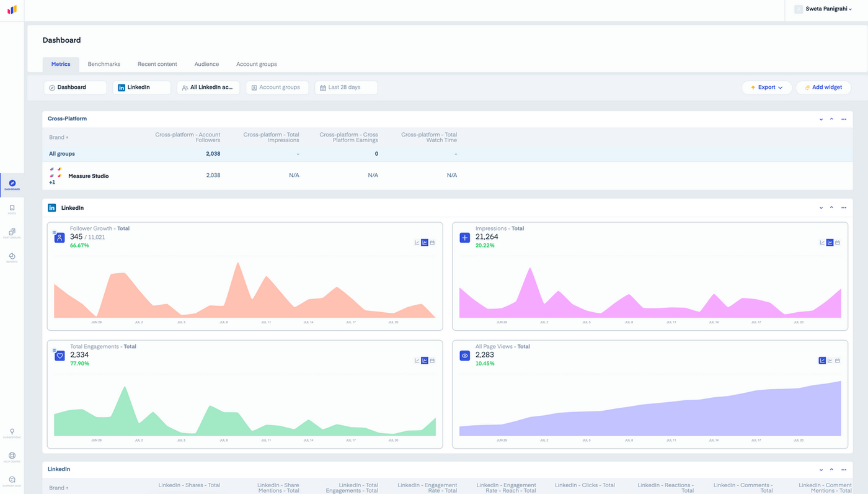Viewport: 868px width, 494px height.
Task: Sort by LinkedIn Shares Total column
Action: [x=189, y=485]
